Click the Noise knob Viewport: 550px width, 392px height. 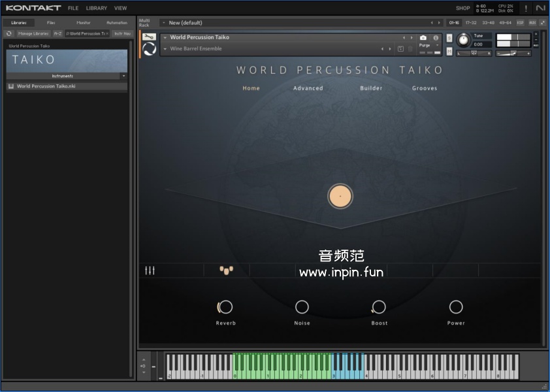pyautogui.click(x=302, y=307)
